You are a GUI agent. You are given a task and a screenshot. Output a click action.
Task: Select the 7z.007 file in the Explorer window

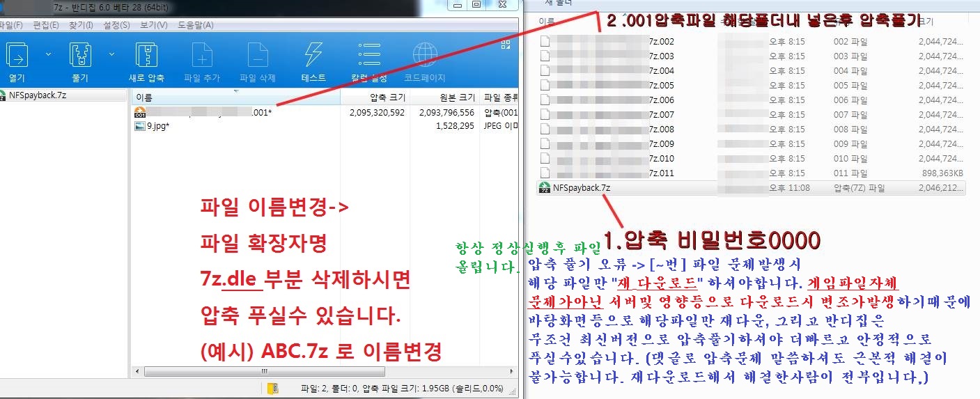pyautogui.click(x=661, y=114)
